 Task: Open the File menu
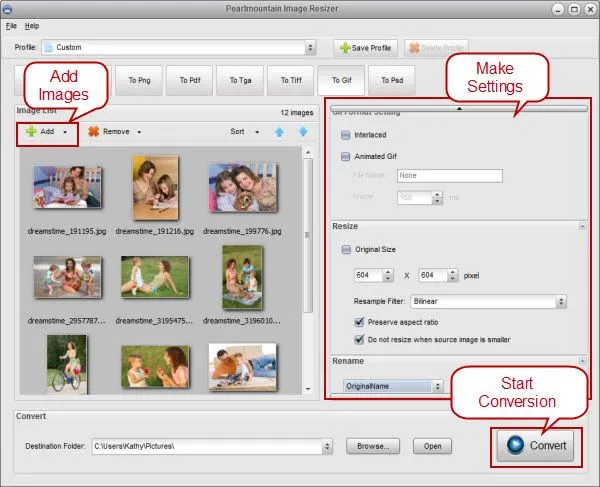pos(11,26)
